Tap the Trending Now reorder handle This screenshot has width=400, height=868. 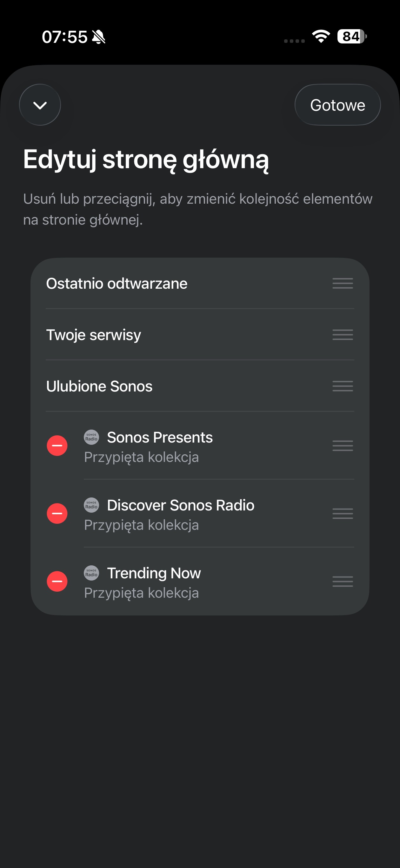pos(342,581)
